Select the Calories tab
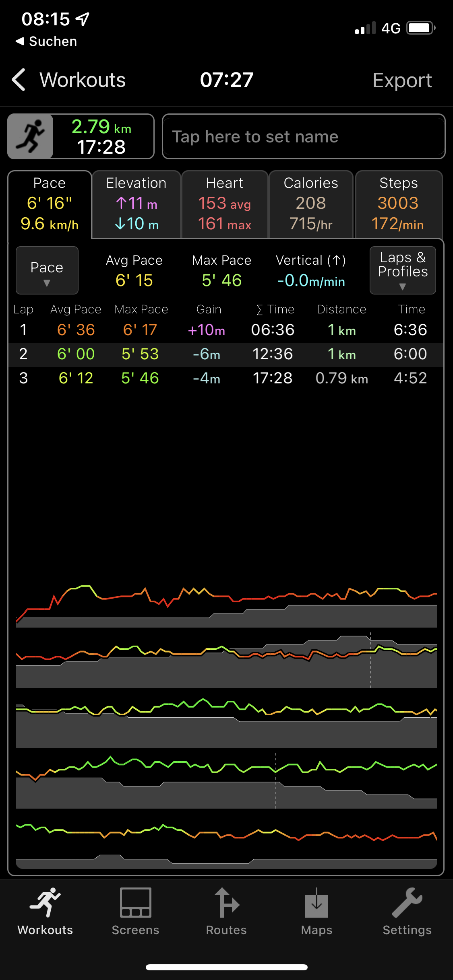Image resolution: width=453 pixels, height=980 pixels. (x=311, y=204)
